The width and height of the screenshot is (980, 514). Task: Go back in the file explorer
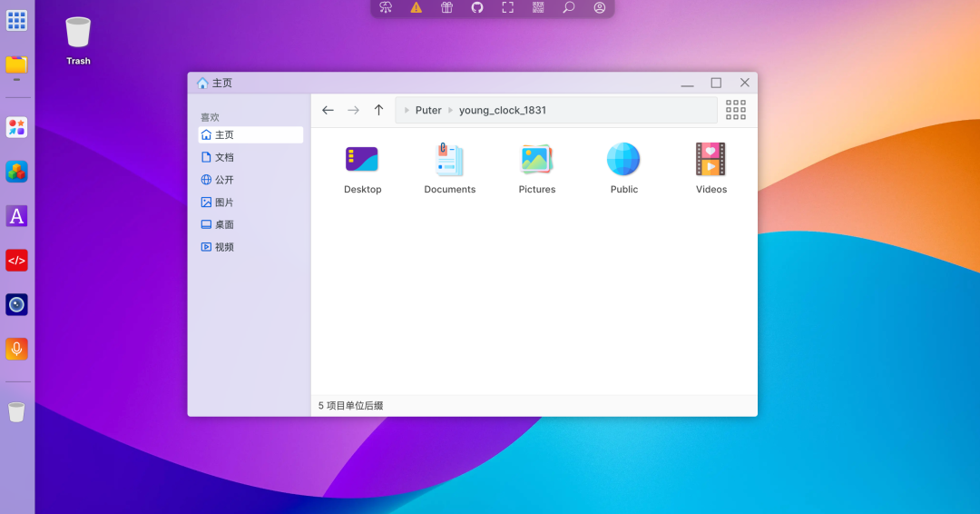pyautogui.click(x=328, y=110)
